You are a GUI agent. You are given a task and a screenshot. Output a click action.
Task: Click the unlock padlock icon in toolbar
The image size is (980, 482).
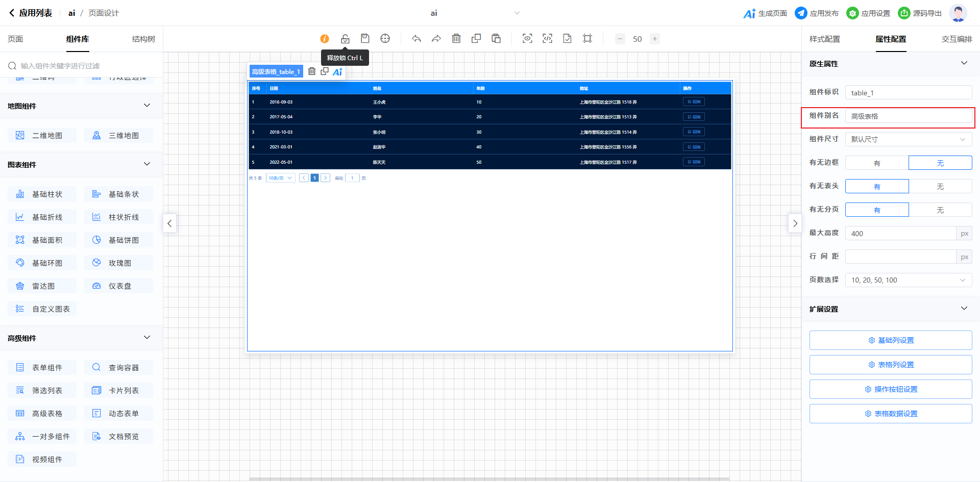[345, 39]
